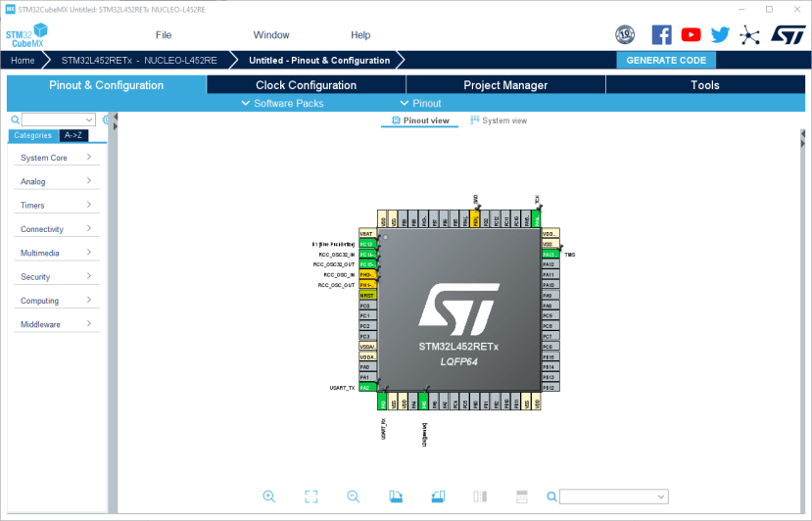Zoom in on the chip pinout
This screenshot has width=812, height=521.
click(x=268, y=497)
